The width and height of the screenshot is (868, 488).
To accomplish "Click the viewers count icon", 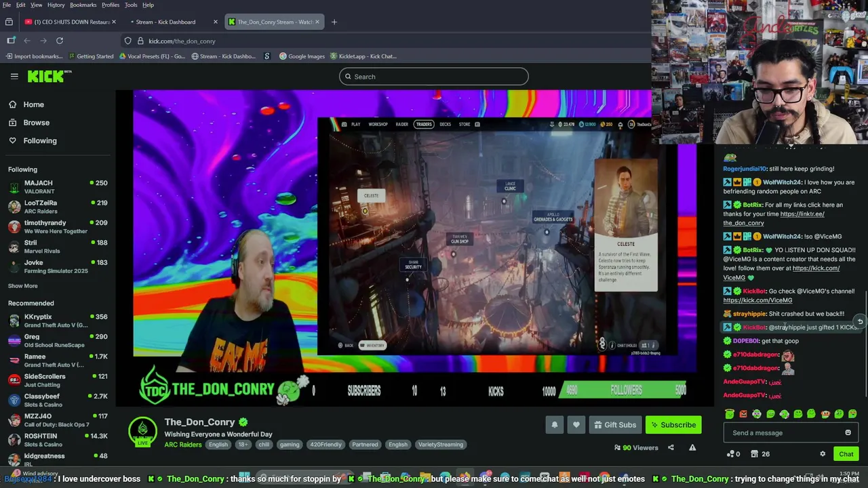I will [x=617, y=447].
